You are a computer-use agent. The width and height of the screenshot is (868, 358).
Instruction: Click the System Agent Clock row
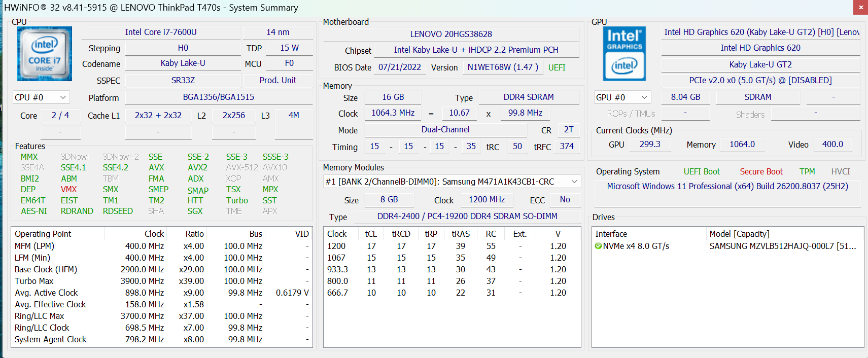coord(162,340)
